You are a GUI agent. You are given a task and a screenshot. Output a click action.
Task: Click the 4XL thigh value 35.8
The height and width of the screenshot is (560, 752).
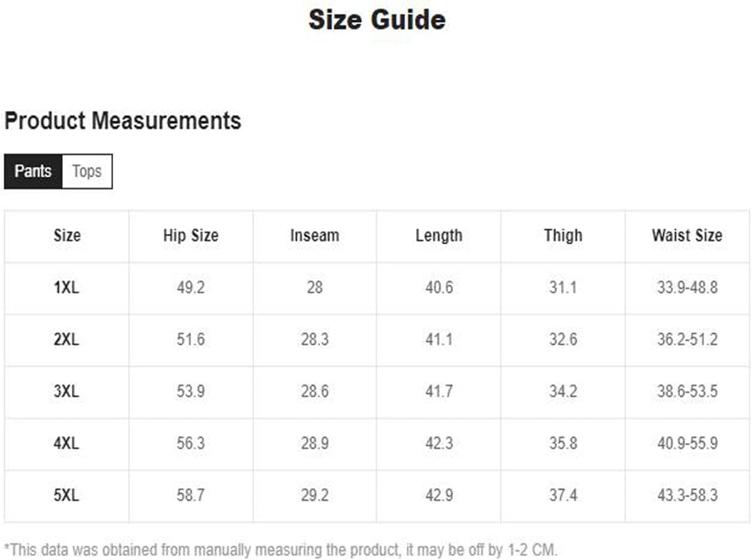(x=563, y=443)
